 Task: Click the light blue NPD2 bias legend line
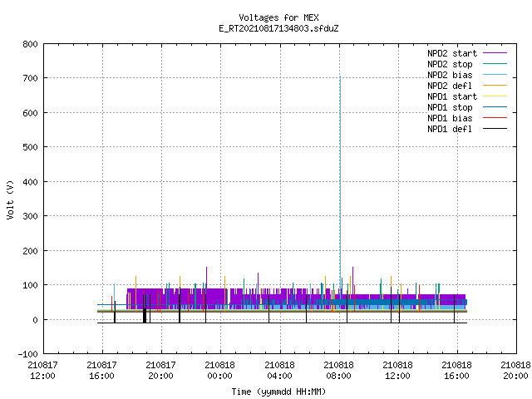[495, 75]
